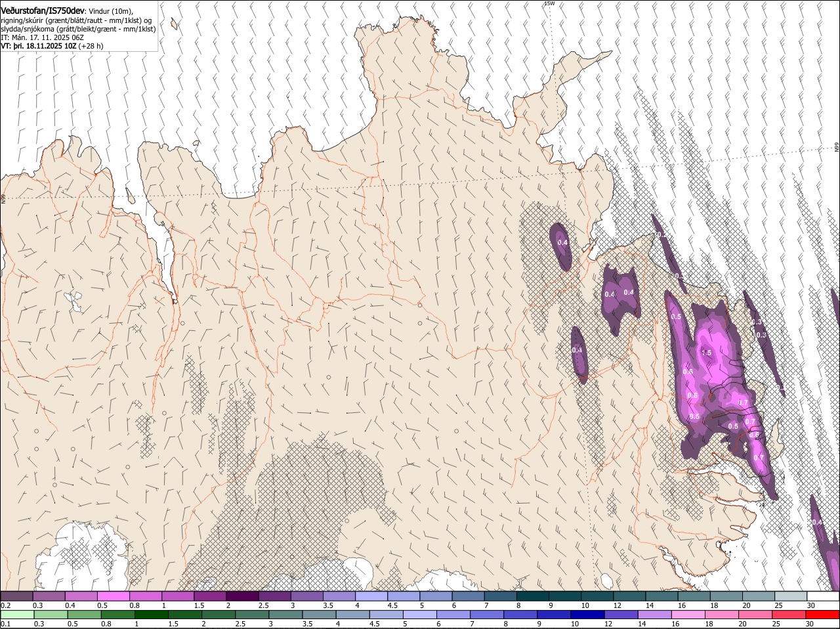This screenshot has width=840, height=629.
Task: Select lower legend red swatch at 30
Action: 823,615
